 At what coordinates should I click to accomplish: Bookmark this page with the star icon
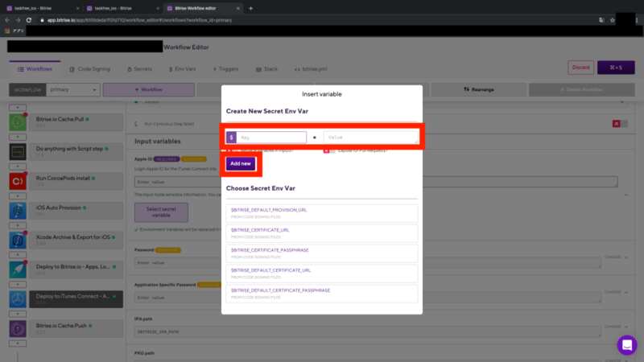pos(613,19)
